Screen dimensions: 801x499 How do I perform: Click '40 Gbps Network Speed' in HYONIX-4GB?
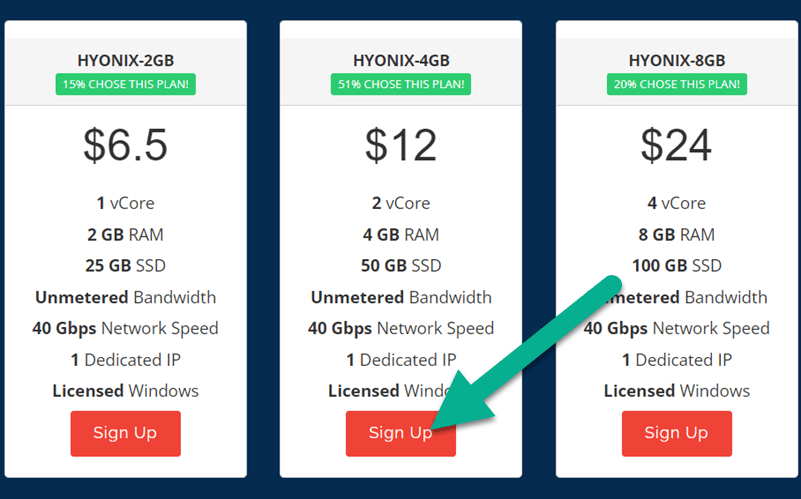click(401, 328)
